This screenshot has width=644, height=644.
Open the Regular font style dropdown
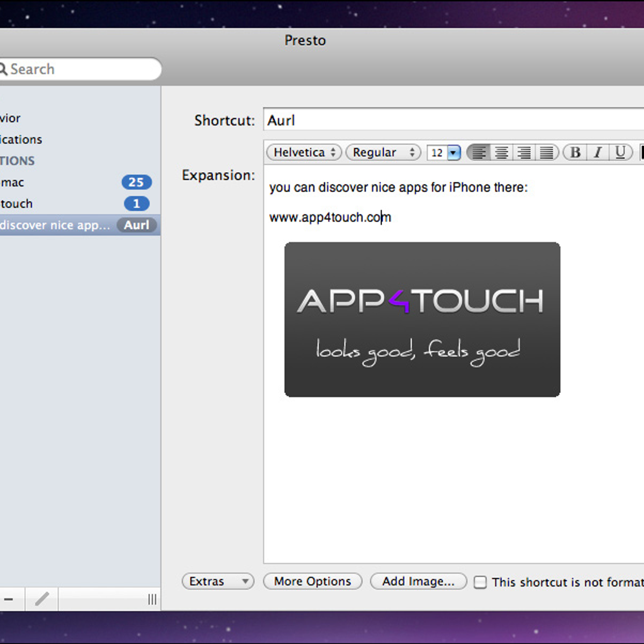coord(383,153)
